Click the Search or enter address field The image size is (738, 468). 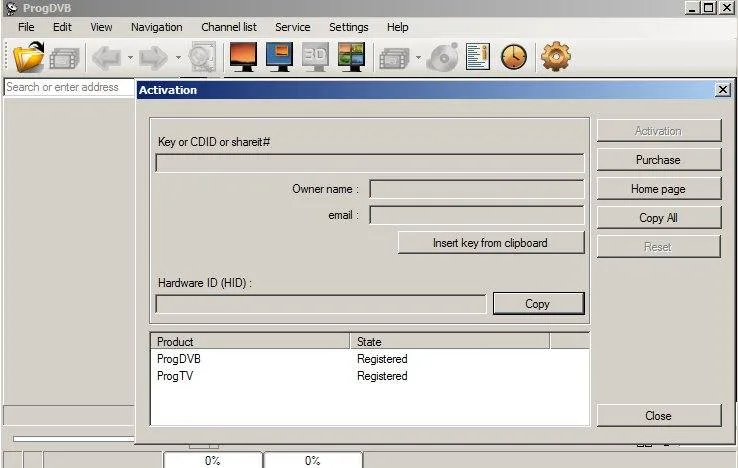click(x=69, y=87)
